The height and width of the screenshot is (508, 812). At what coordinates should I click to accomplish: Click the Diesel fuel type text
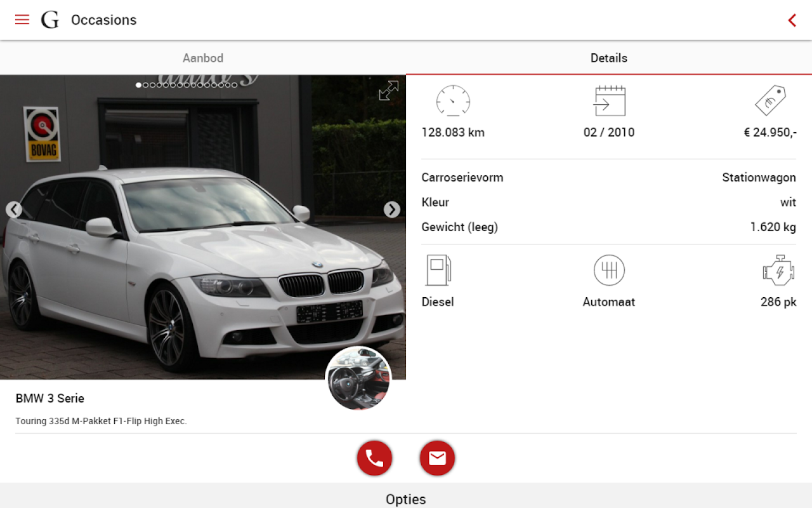tap(438, 302)
